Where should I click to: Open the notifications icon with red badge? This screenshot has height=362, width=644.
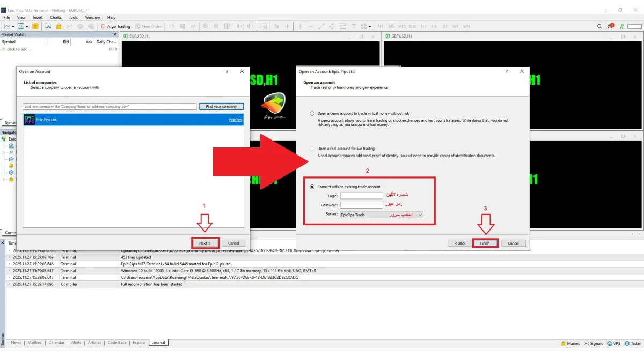point(611,26)
